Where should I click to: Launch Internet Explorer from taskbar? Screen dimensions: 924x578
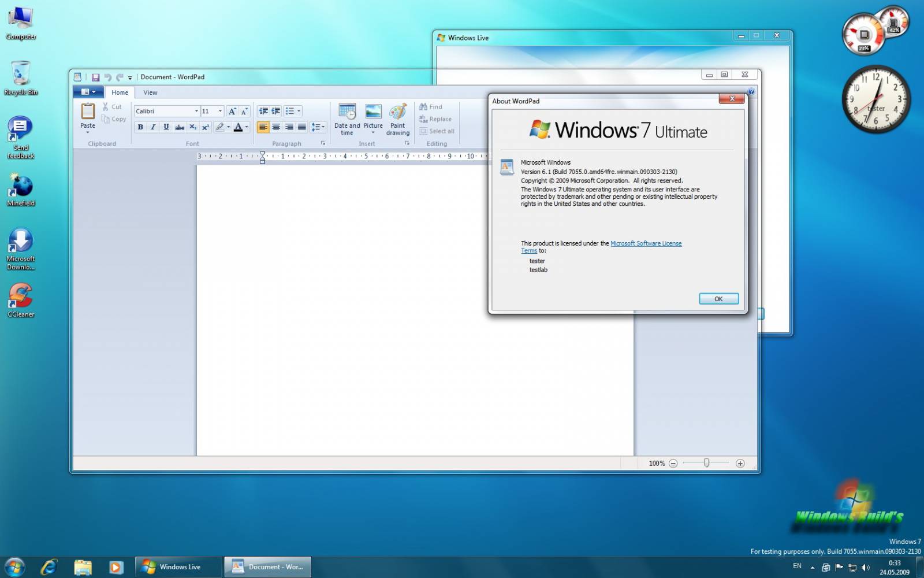click(x=49, y=567)
